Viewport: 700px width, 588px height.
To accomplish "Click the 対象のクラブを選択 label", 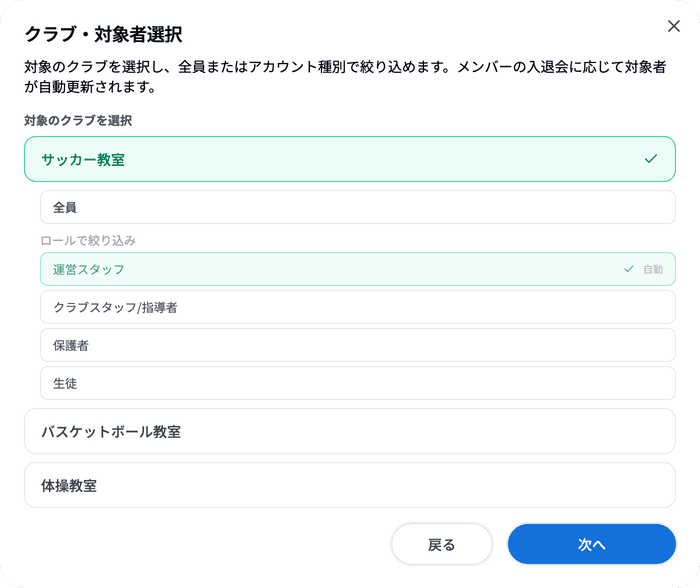I will [78, 121].
